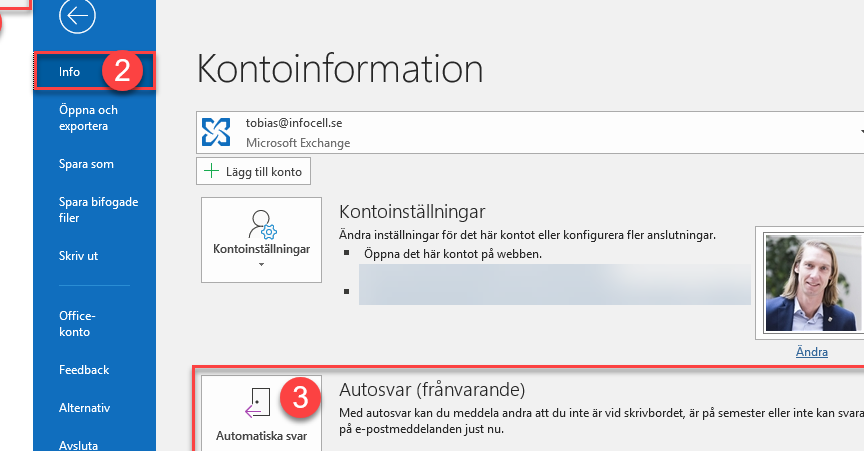Screen dimensions: 864x451
Task: Go to Office-konto page
Action: tap(77, 324)
